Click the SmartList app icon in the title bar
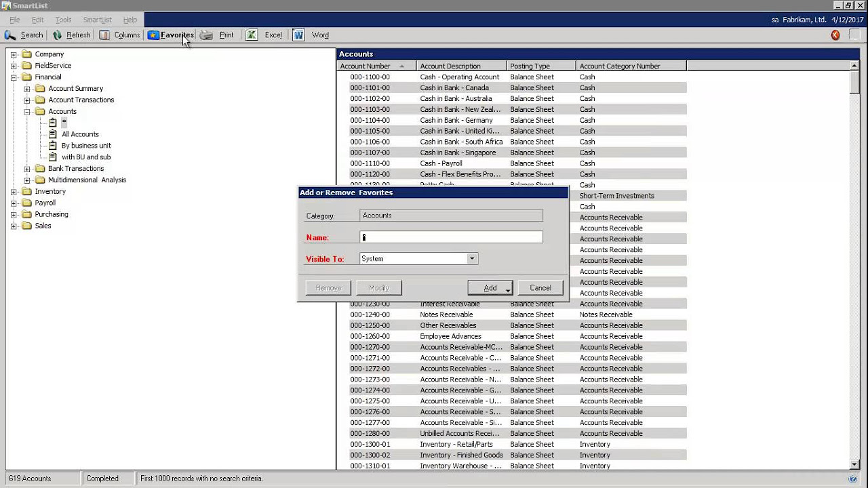This screenshot has width=868, height=488. click(x=7, y=6)
